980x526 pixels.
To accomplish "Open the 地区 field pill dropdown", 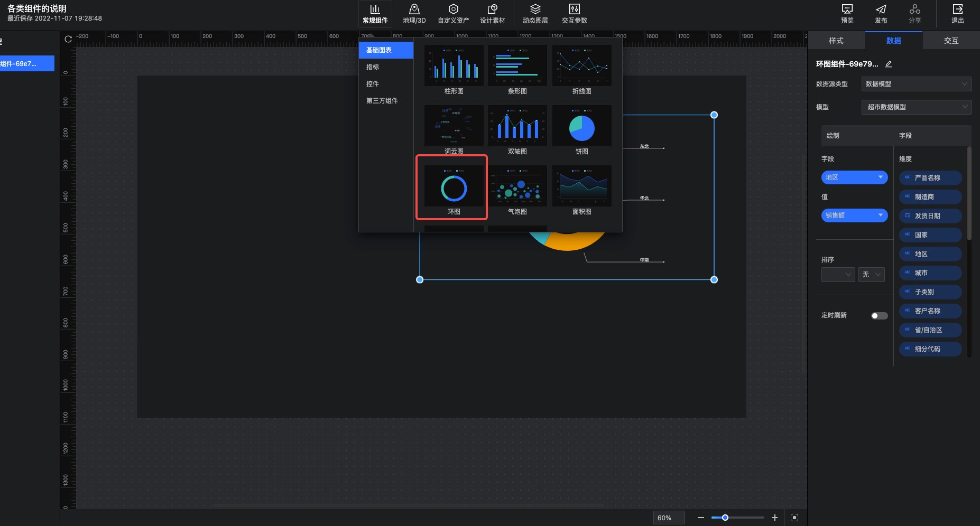I will (854, 177).
